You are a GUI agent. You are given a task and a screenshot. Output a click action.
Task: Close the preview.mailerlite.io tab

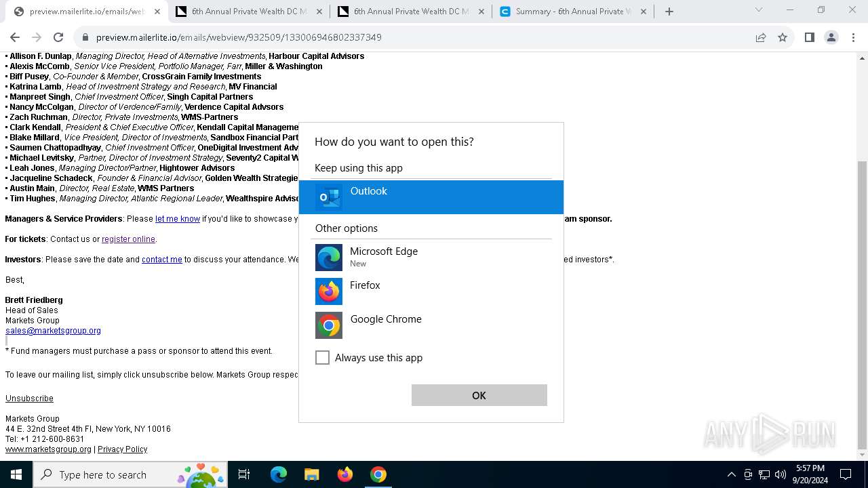[x=157, y=12]
